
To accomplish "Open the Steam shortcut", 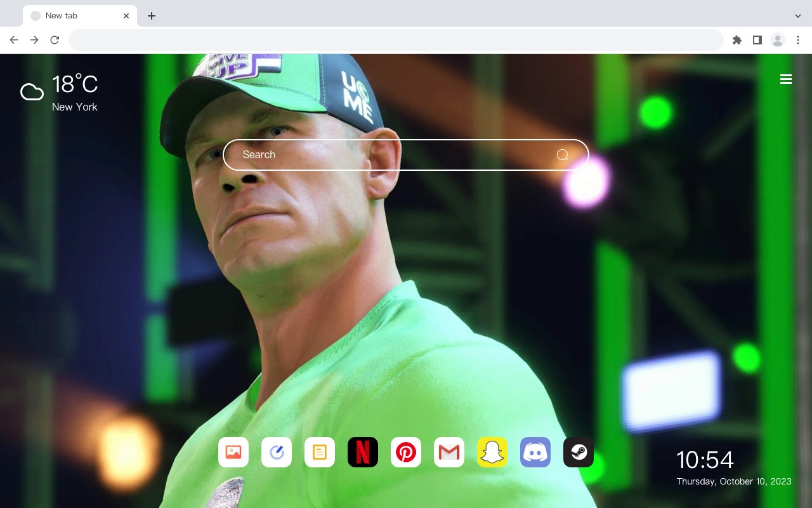I will pyautogui.click(x=579, y=452).
